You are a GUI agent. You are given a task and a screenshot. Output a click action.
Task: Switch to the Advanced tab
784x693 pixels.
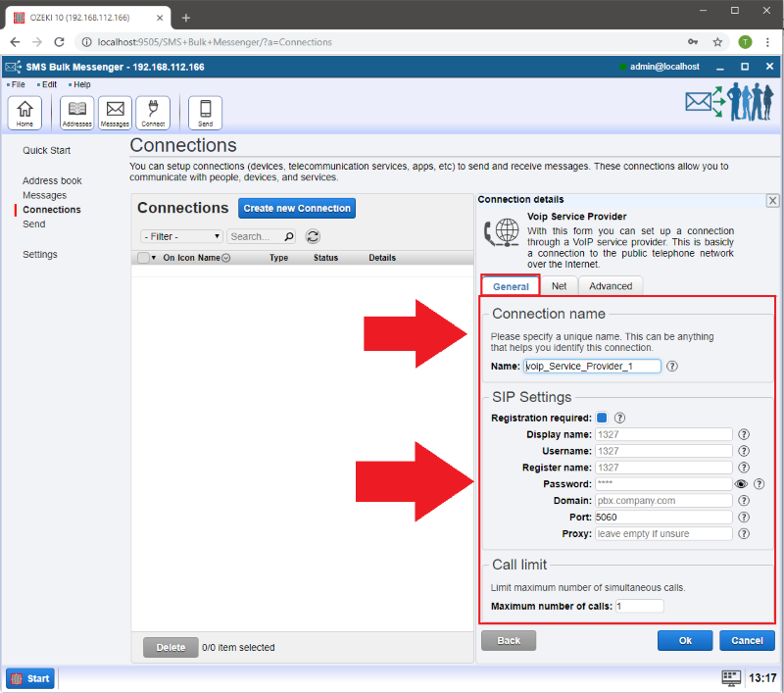pyautogui.click(x=611, y=286)
